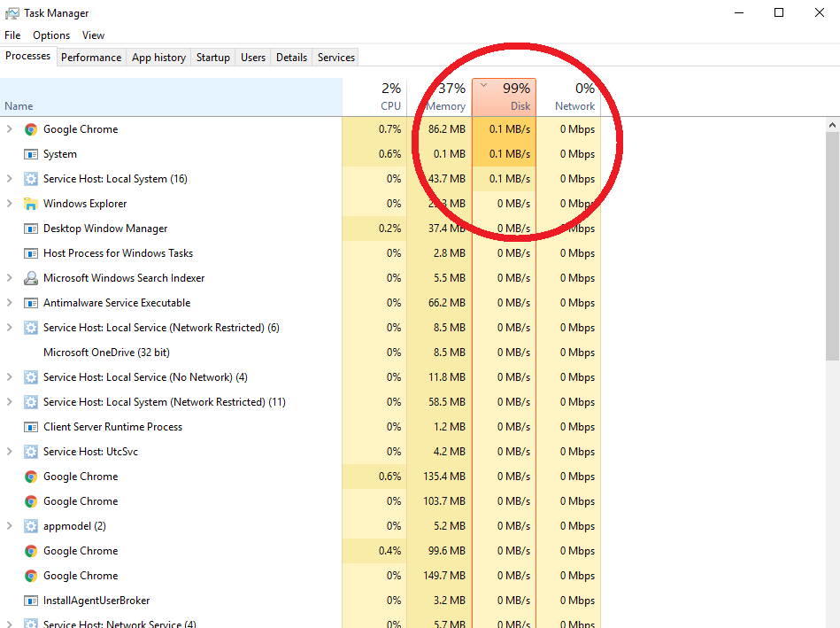
Task: Switch to the Users tab
Action: coord(253,58)
